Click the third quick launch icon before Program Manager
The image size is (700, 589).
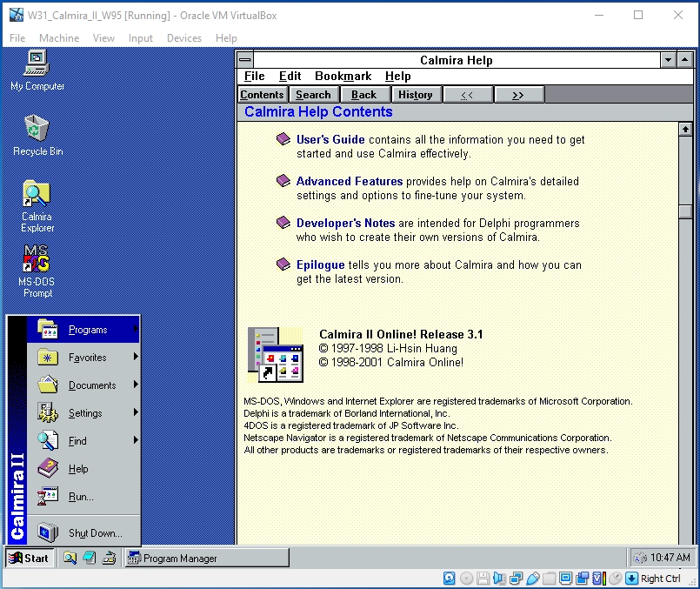click(109, 558)
